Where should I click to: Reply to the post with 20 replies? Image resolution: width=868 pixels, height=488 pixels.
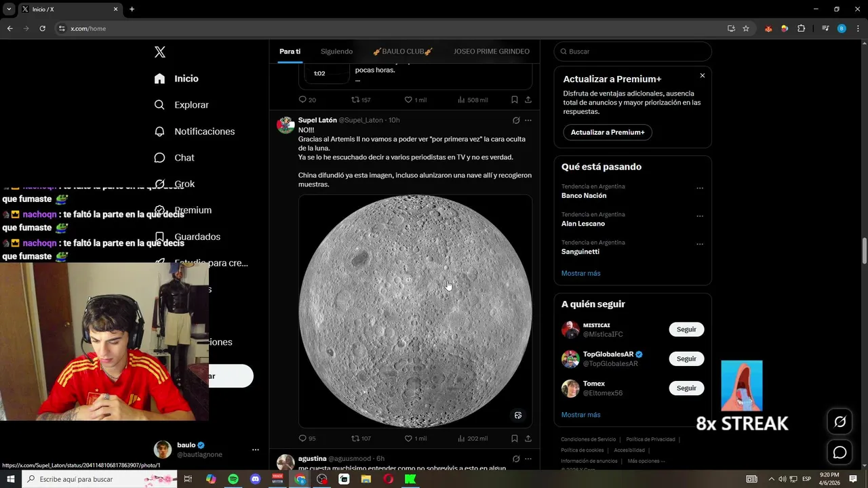[x=307, y=100]
